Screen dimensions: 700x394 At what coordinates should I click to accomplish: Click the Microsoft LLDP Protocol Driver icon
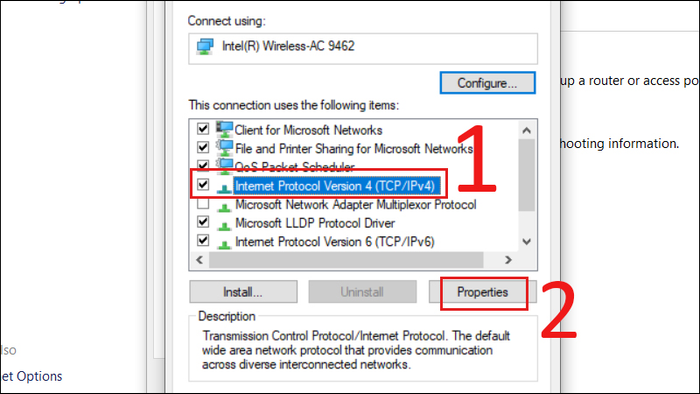[224, 225]
